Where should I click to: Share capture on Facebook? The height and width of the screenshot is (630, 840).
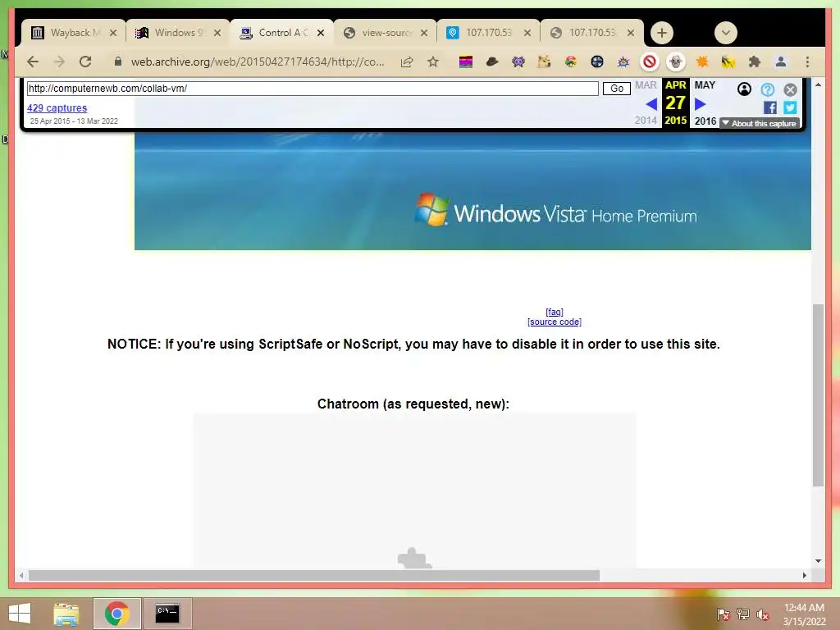point(769,107)
